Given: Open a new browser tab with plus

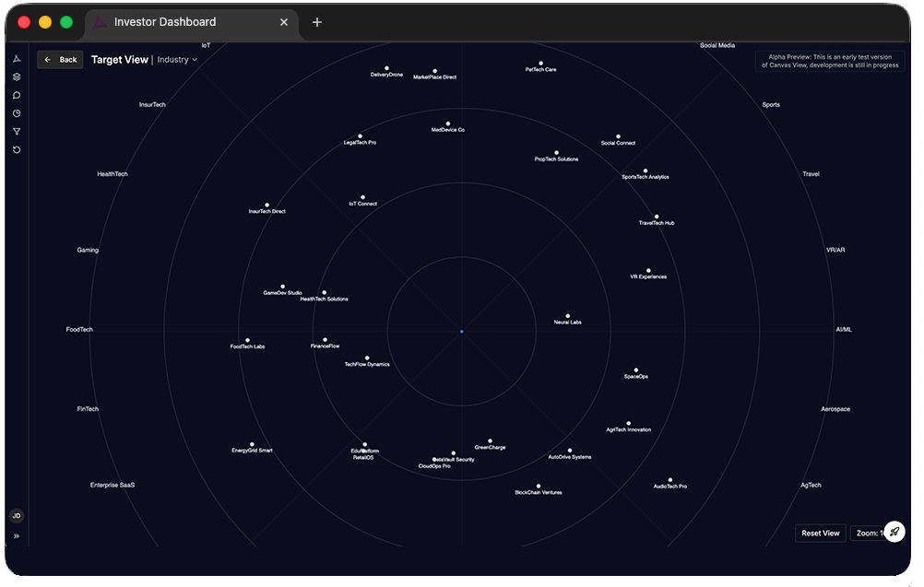Looking at the screenshot, I should (317, 22).
